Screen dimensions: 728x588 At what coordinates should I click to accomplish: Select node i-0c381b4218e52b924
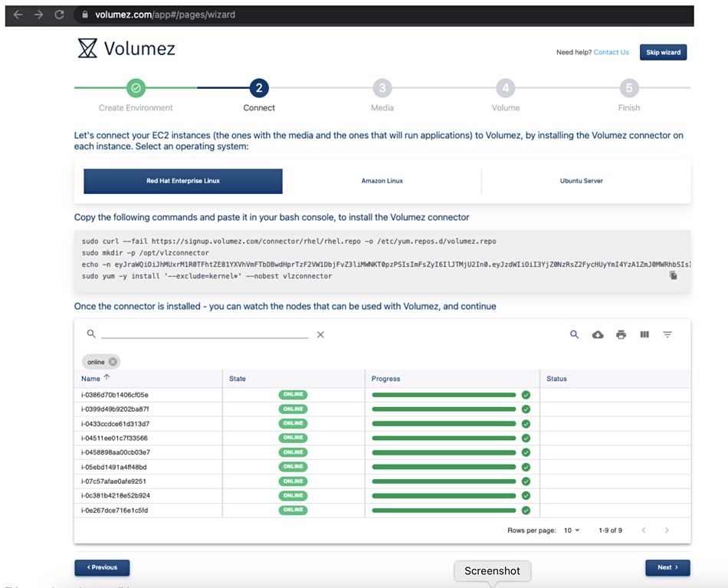(116, 495)
